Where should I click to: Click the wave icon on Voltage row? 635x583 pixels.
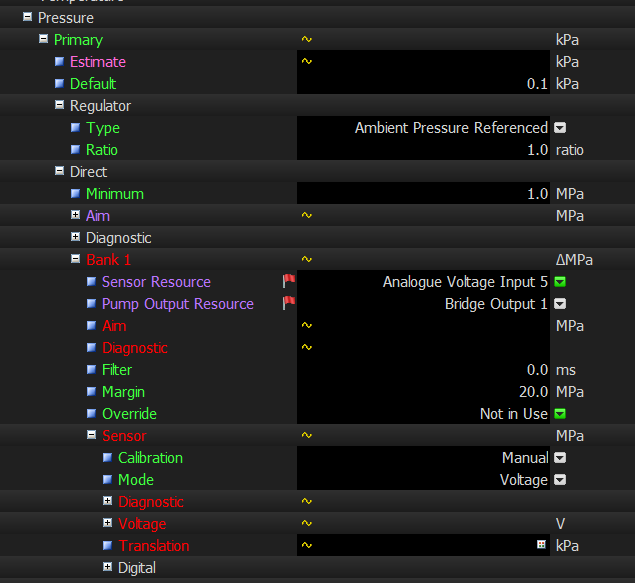[x=307, y=523]
